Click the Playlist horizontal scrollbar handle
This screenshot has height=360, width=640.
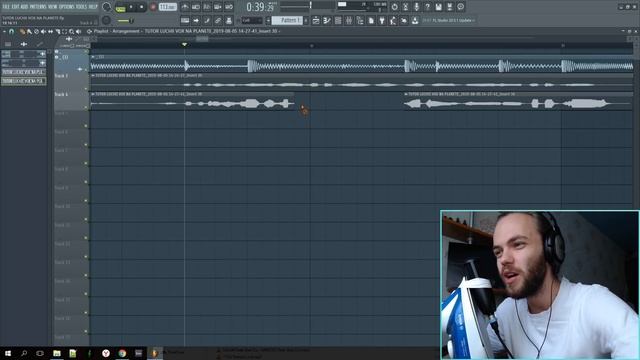point(202,39)
